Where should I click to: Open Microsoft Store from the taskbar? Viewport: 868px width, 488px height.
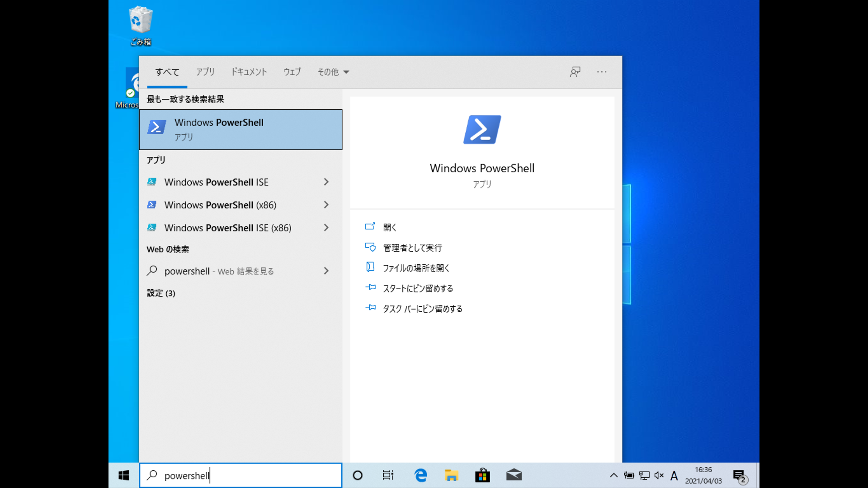482,475
